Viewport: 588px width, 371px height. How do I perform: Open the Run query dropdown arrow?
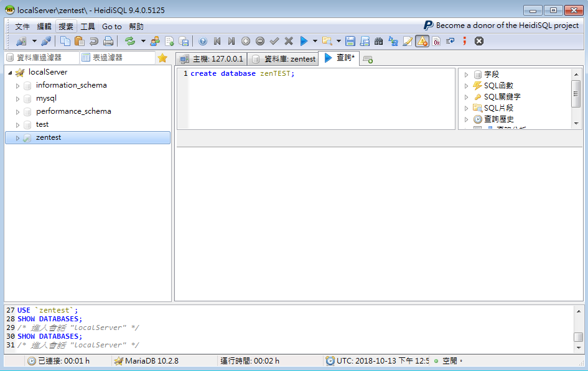(x=315, y=41)
